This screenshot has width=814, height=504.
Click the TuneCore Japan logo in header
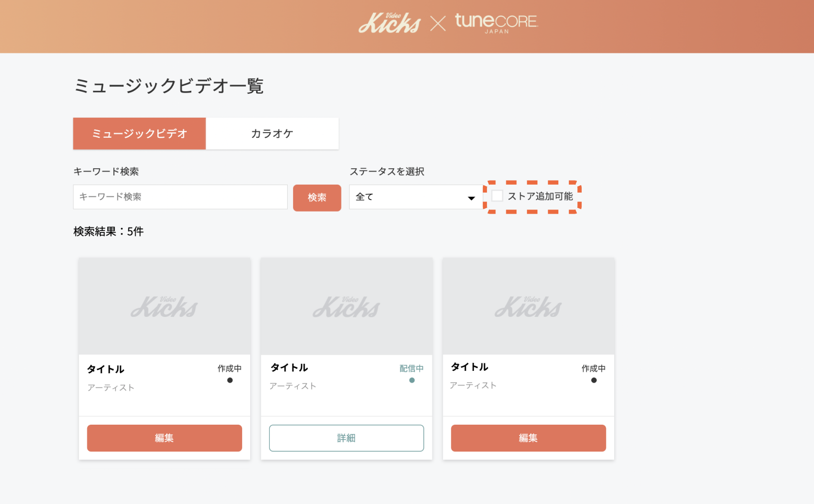tap(496, 23)
